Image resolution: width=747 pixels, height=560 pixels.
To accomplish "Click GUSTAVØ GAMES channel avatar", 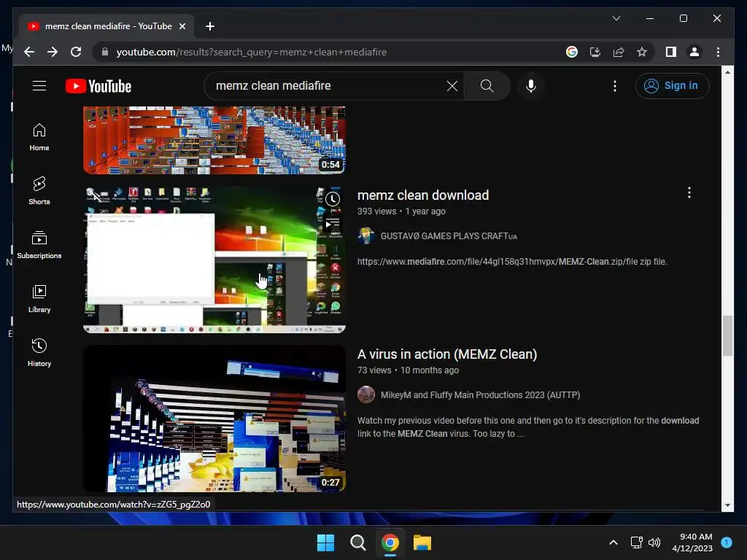I will coord(366,236).
